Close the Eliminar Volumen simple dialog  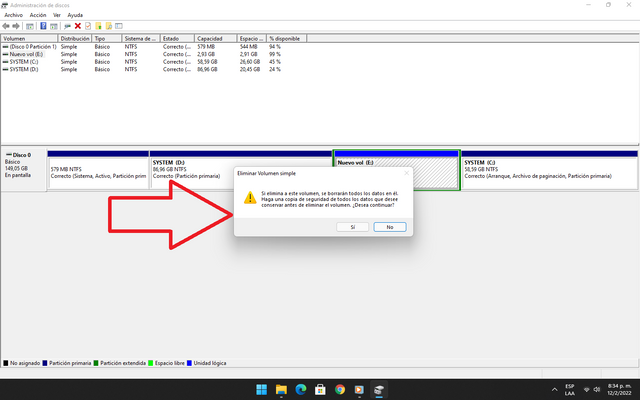[406, 173]
